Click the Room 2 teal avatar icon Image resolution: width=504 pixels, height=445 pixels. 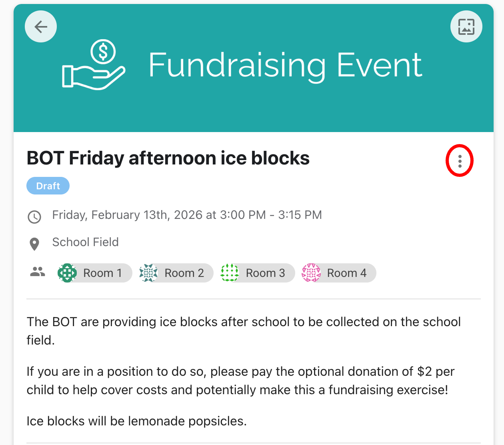(149, 273)
